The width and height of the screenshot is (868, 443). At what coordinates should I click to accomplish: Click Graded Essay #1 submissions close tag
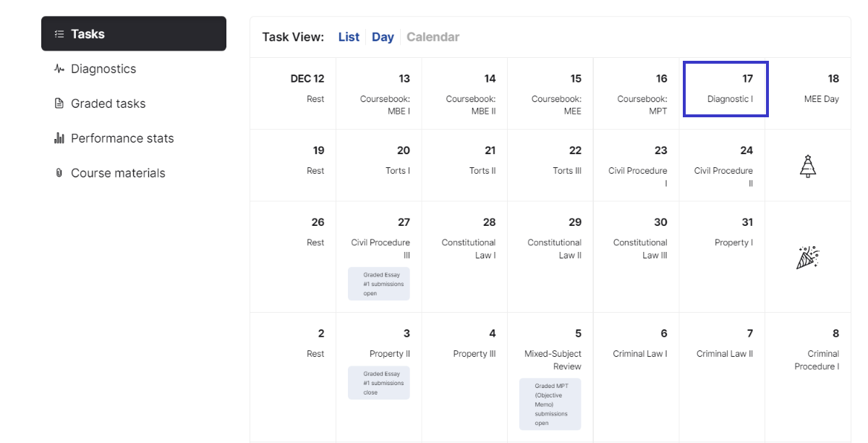379,383
